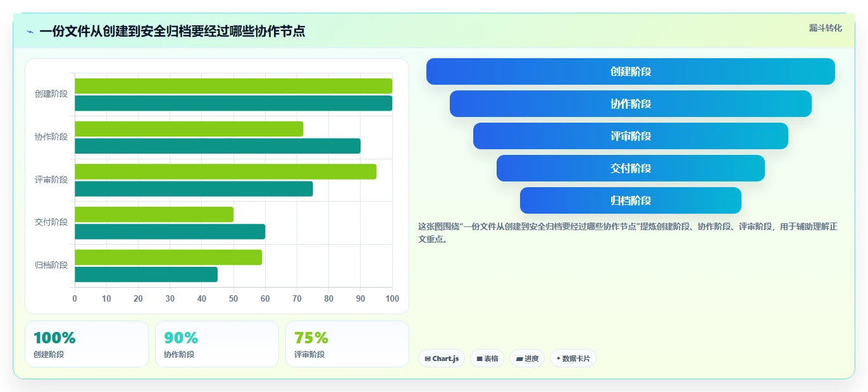Click the x-axis tick label 30
Image resolution: width=868 pixels, height=392 pixels.
point(170,298)
